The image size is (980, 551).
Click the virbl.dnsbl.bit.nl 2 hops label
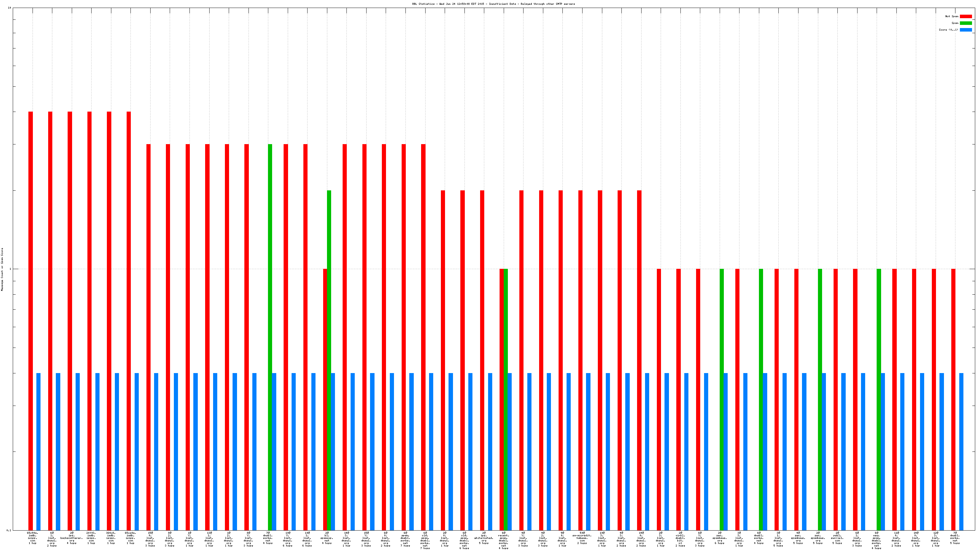click(680, 539)
